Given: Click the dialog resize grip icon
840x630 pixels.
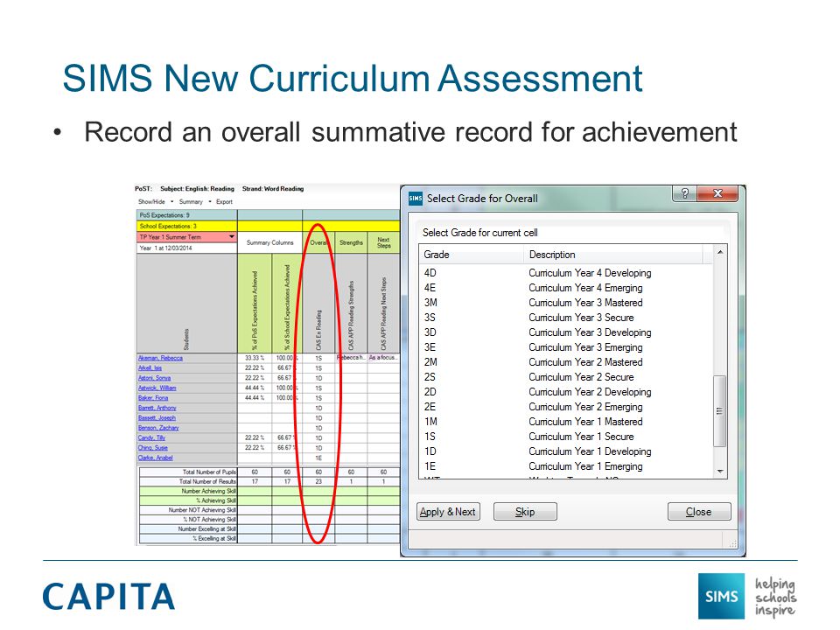Looking at the screenshot, I should click(733, 543).
